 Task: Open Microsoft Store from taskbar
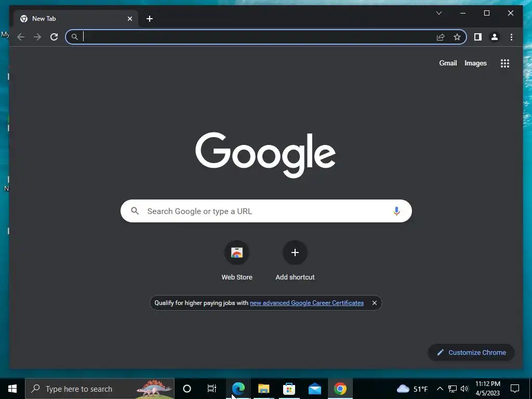289,389
